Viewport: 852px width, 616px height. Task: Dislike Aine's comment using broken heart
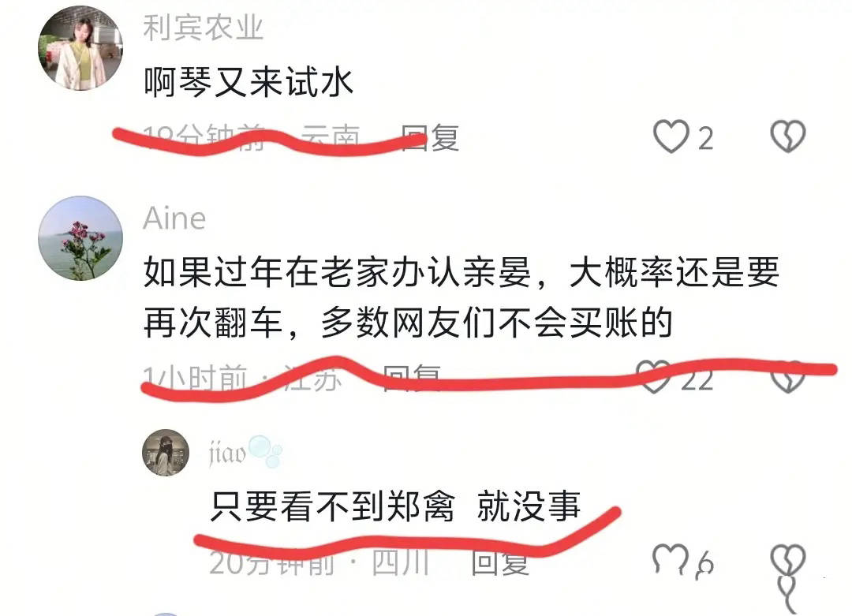[788, 376]
